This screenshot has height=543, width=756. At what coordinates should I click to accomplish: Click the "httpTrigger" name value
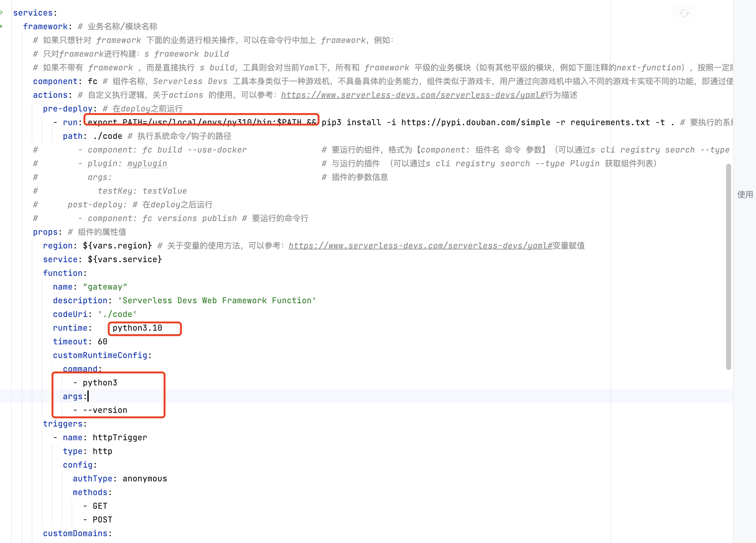[120, 437]
